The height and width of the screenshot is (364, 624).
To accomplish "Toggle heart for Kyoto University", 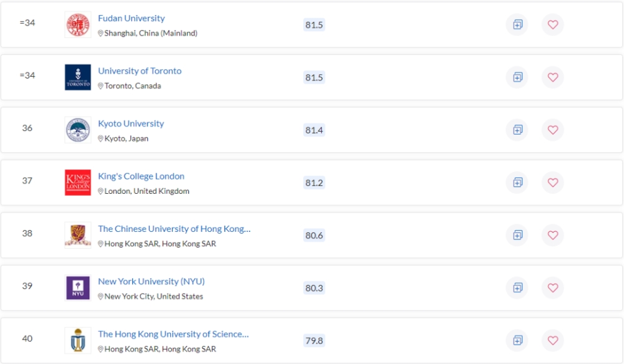I will point(553,130).
